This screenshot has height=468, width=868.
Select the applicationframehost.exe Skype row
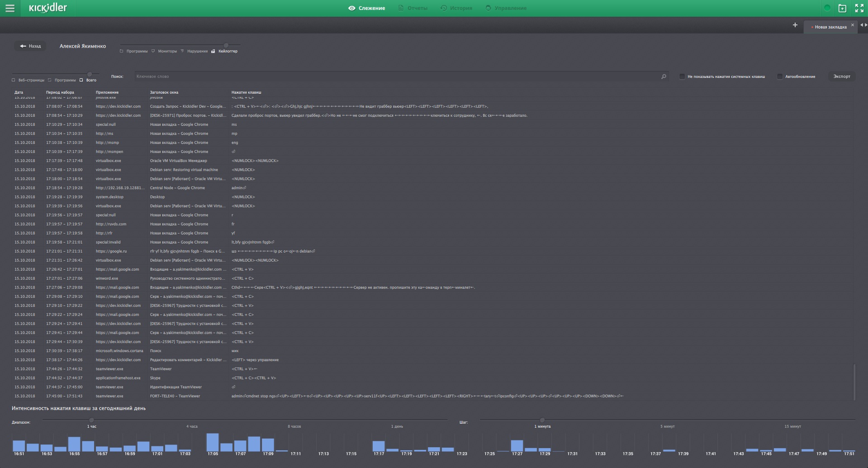click(433, 378)
